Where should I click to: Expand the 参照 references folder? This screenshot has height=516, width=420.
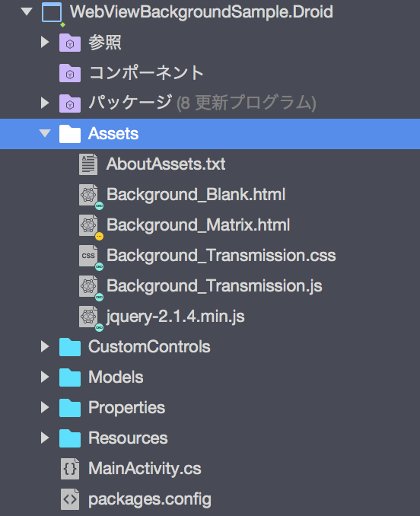(45, 42)
